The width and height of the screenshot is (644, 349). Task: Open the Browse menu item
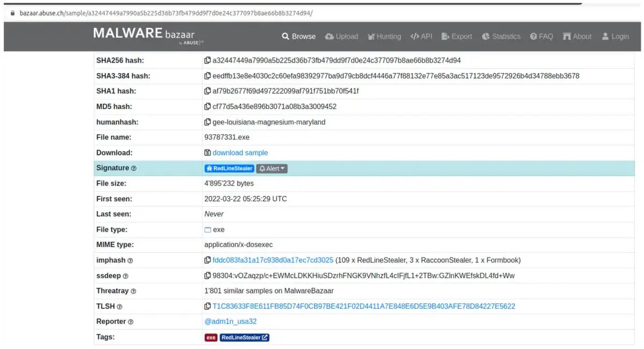click(299, 37)
